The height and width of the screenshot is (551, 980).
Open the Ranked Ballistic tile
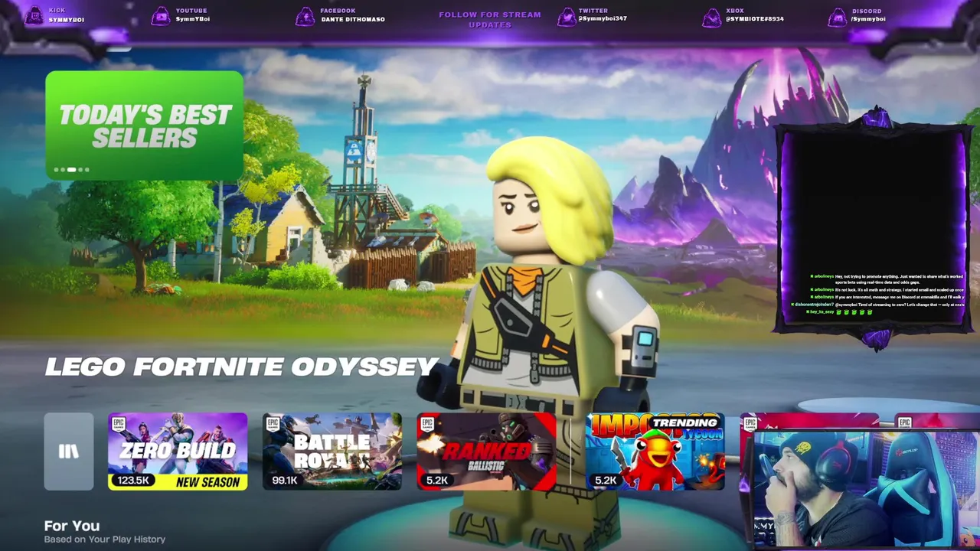(487, 452)
